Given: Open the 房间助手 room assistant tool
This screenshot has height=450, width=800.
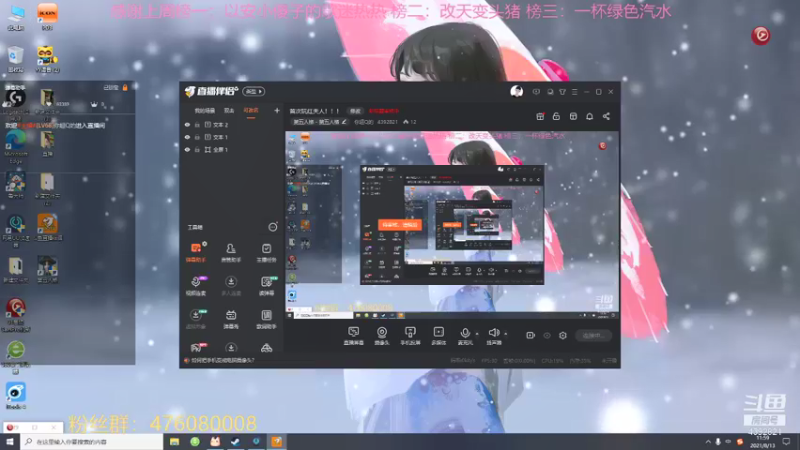Looking at the screenshot, I should (266, 318).
